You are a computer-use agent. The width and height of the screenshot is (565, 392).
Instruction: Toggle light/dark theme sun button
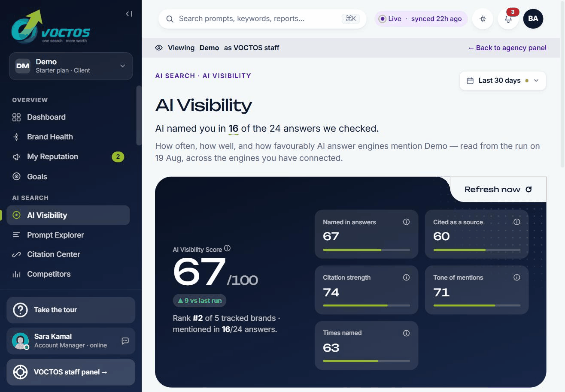pos(483,19)
